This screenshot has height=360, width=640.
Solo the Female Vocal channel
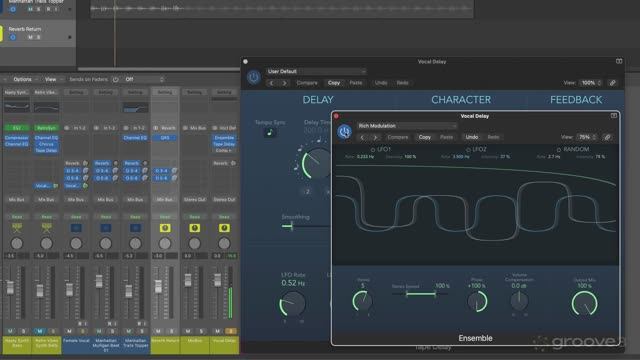(x=82, y=331)
